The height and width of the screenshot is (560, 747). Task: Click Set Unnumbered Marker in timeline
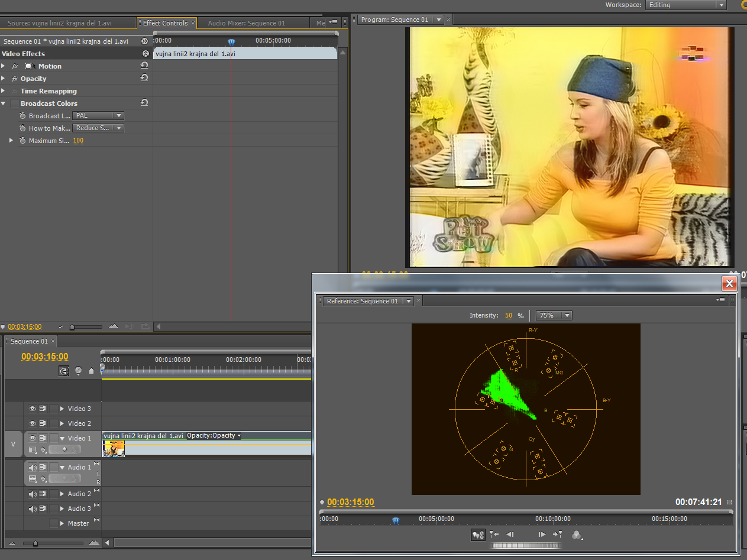[x=91, y=371]
